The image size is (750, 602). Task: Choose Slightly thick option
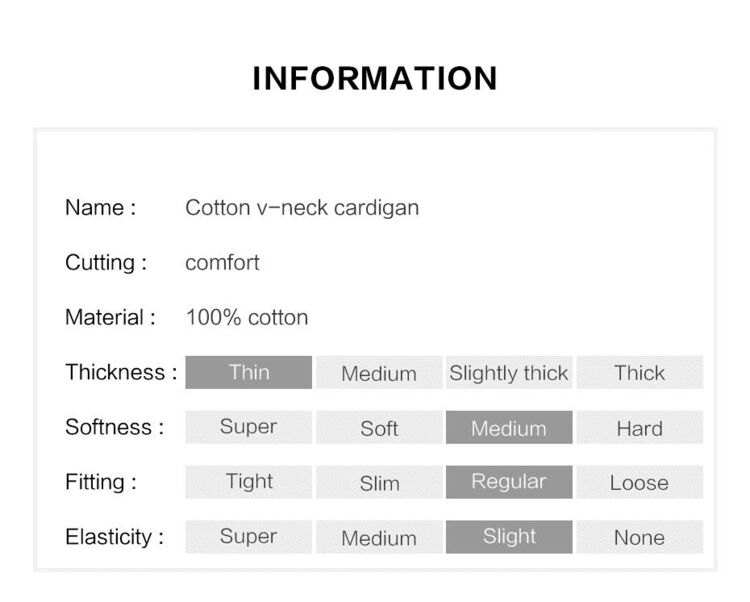(509, 372)
